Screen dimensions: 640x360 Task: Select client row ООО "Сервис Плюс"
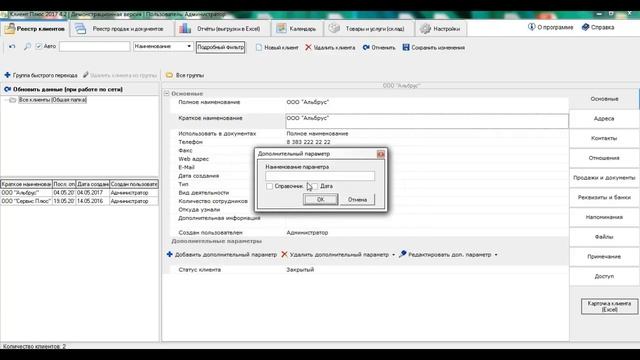[x=79, y=201]
